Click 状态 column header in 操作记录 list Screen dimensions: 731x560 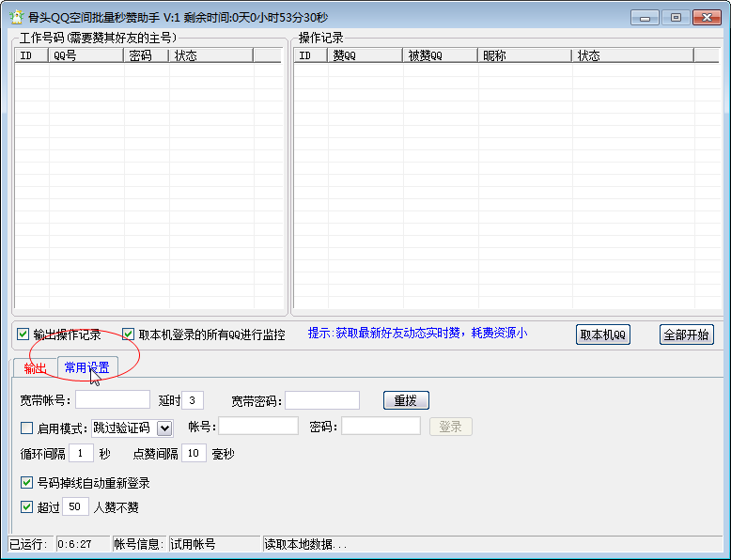[x=633, y=55]
